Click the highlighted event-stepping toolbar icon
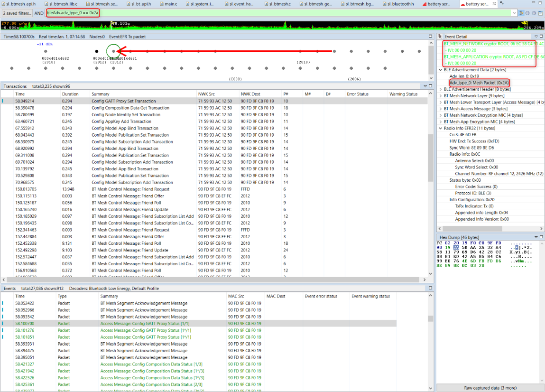545x392 pixels. (x=522, y=13)
